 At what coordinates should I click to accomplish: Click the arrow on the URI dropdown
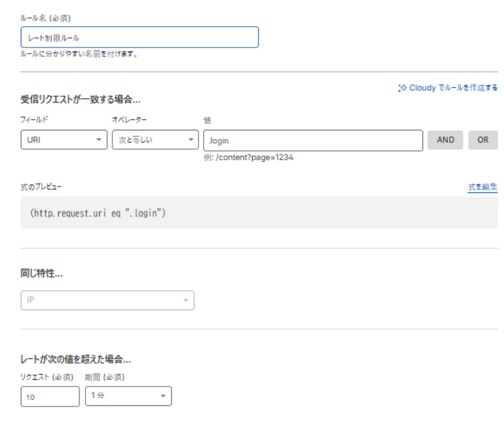pos(99,140)
